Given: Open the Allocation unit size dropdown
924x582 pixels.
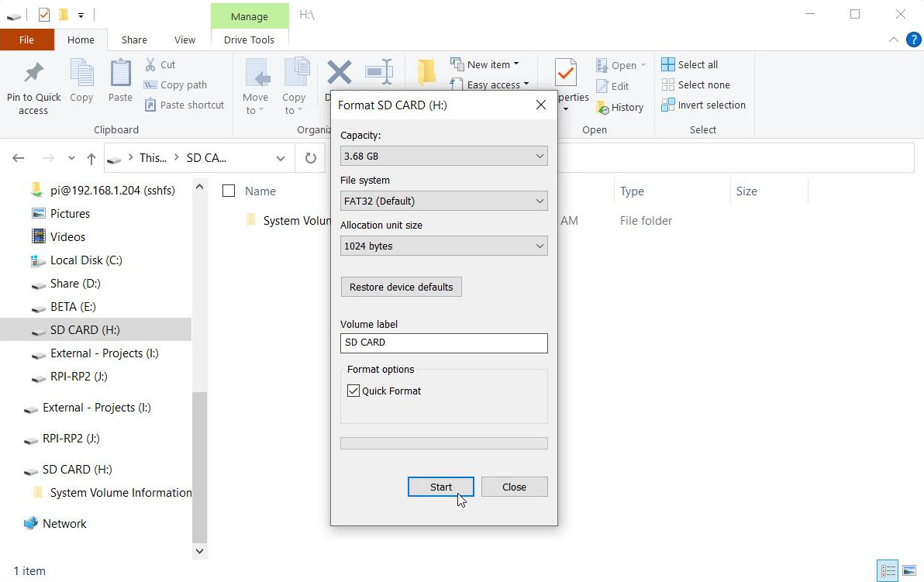Looking at the screenshot, I should 443,246.
